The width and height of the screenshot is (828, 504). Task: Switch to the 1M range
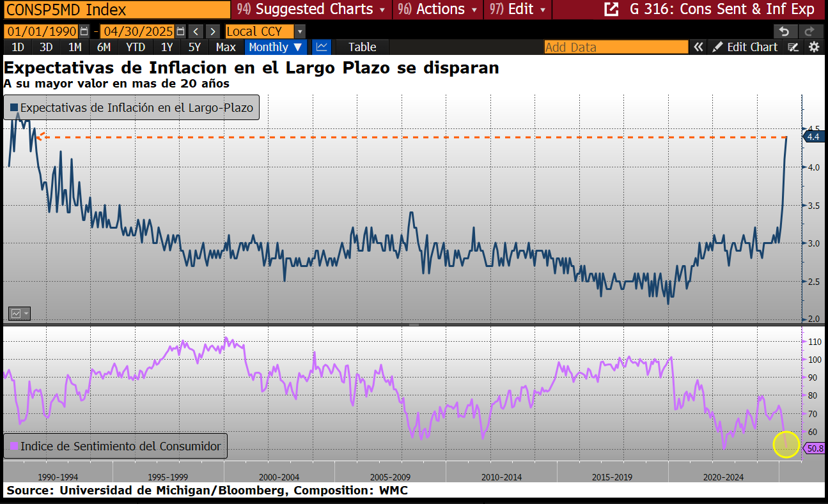coord(75,47)
